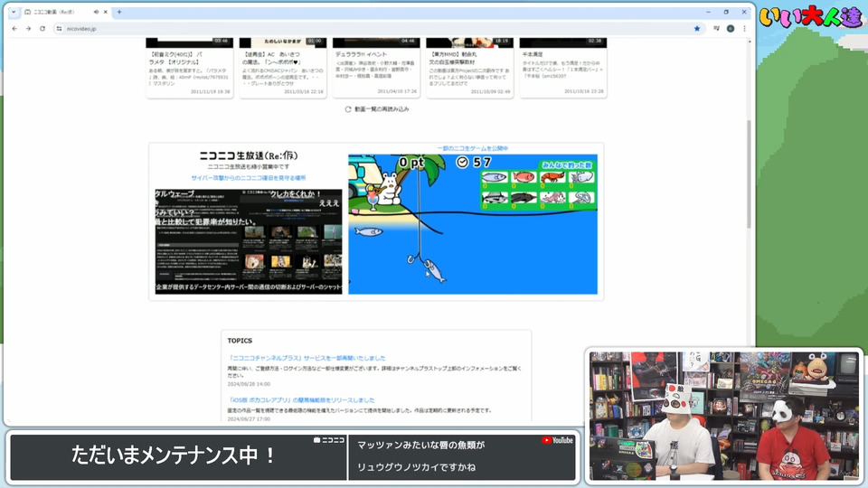Click the みんなで釣った数 label
This screenshot has width=868, height=488.
(566, 164)
